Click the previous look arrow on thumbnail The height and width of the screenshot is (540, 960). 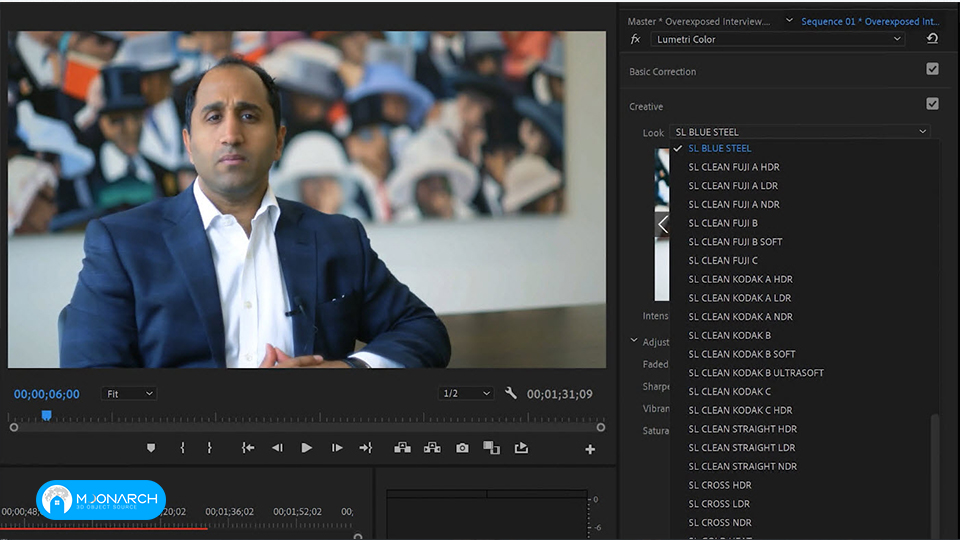(x=662, y=225)
